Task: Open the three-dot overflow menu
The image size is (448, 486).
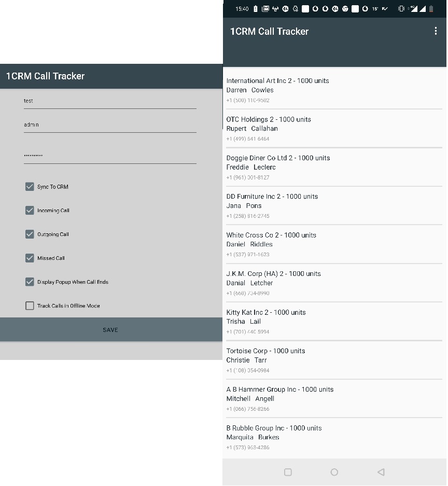Action: click(436, 31)
